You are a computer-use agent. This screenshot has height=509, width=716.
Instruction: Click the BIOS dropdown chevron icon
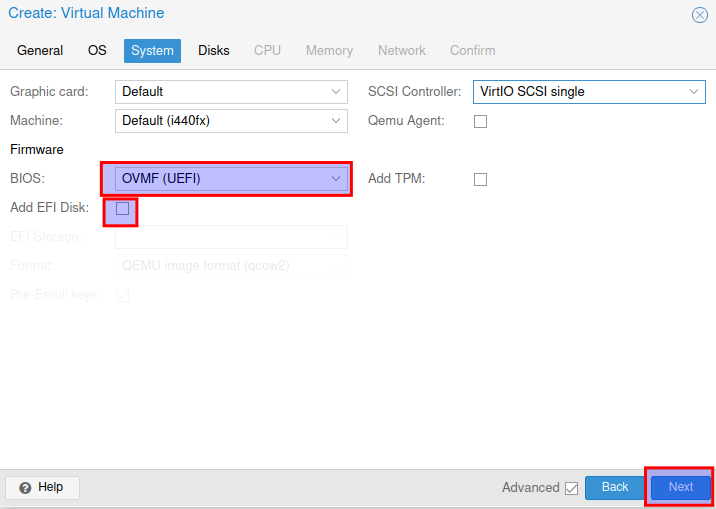pyautogui.click(x=337, y=179)
